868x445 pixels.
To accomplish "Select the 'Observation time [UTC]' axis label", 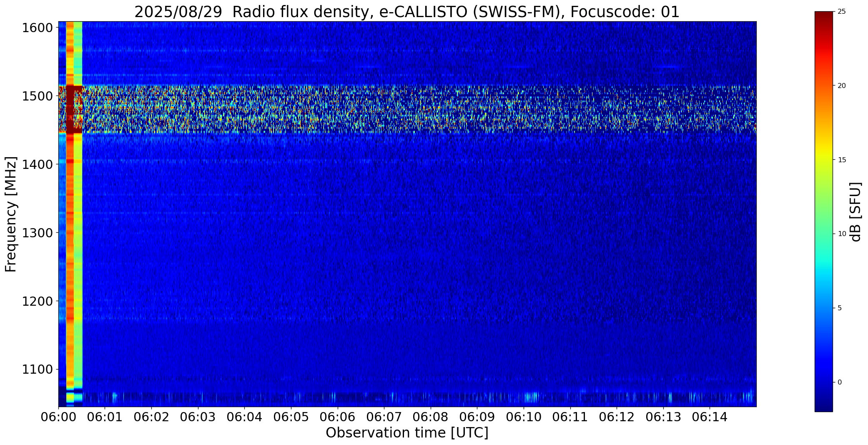I will pyautogui.click(x=407, y=433).
